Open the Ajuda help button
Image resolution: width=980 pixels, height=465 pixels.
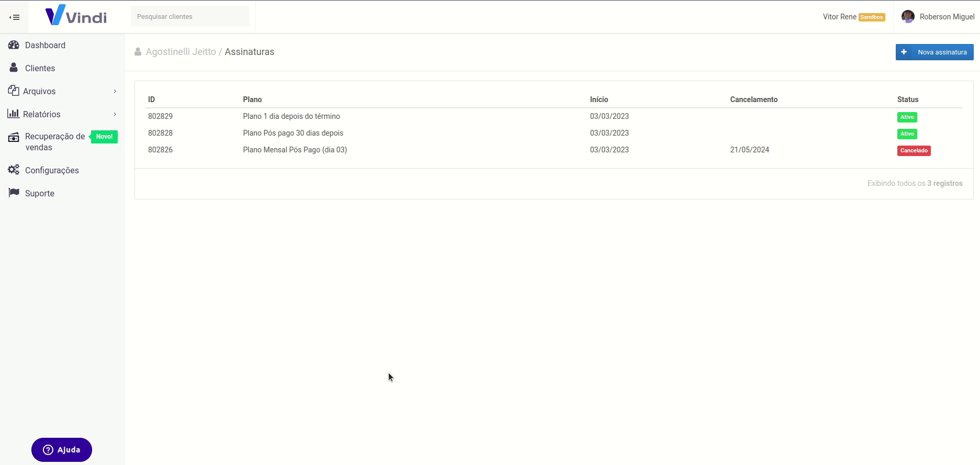[x=62, y=450]
